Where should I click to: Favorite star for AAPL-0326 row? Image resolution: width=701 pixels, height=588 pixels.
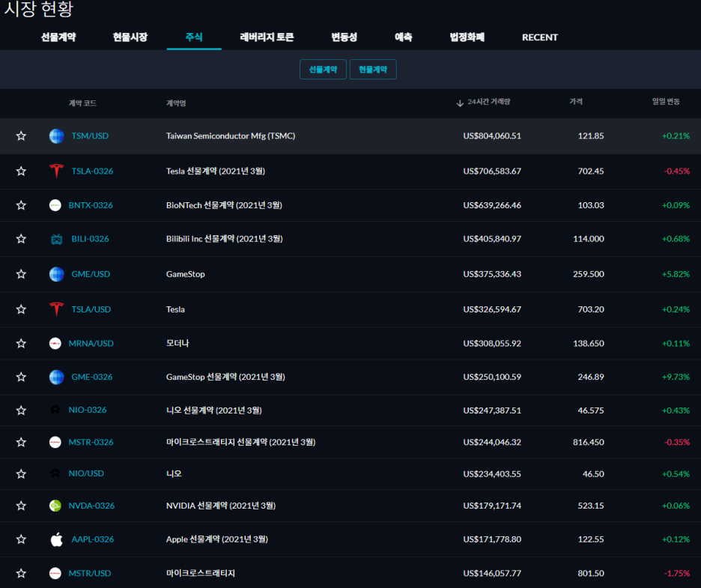point(21,539)
